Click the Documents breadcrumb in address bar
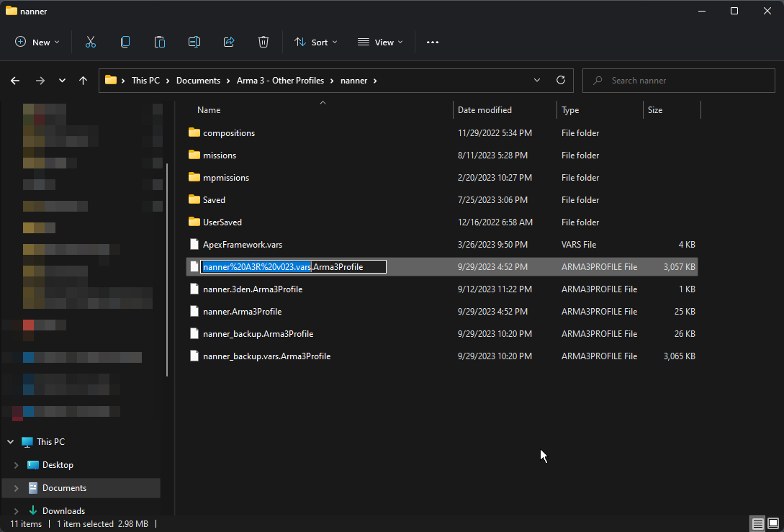The height and width of the screenshot is (532, 784). point(198,81)
